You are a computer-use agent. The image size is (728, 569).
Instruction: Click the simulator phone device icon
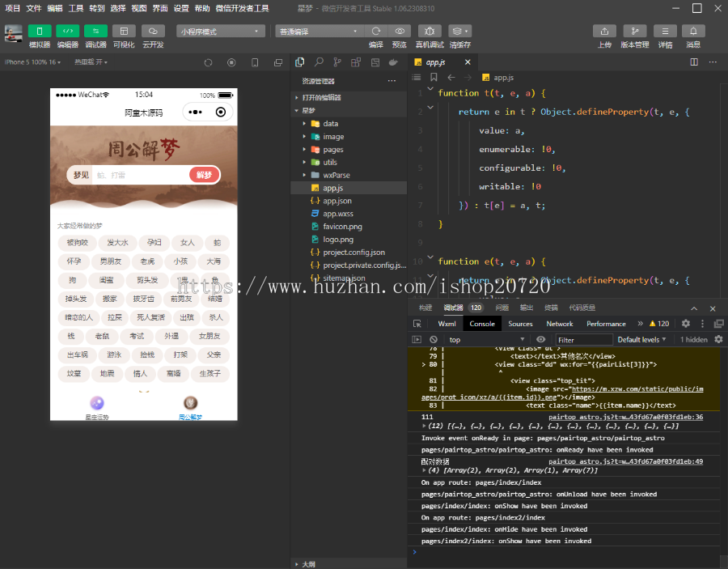click(x=255, y=62)
